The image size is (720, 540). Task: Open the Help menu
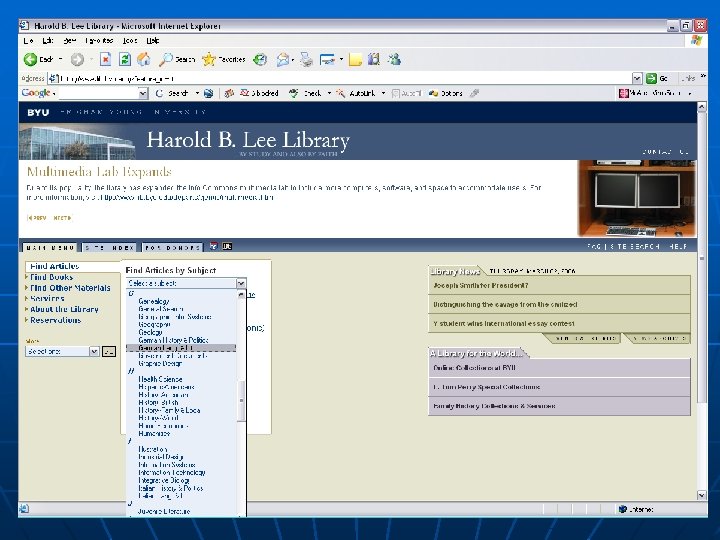pos(153,41)
